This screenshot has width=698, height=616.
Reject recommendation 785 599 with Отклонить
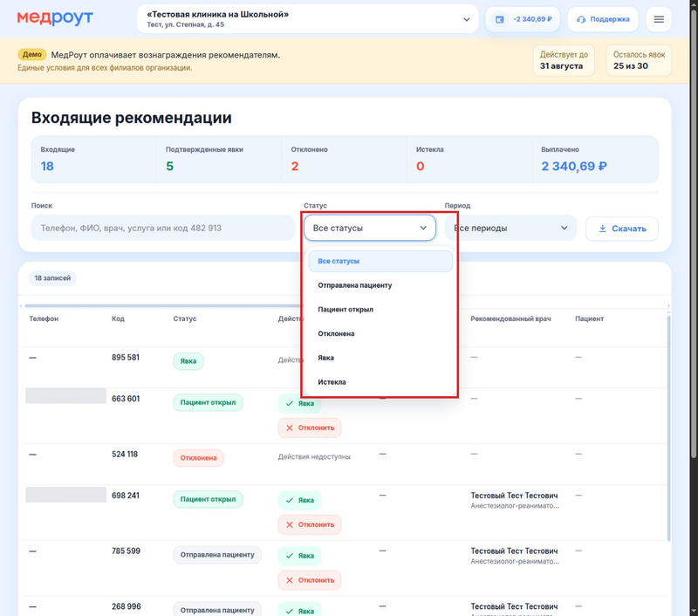[x=310, y=580]
